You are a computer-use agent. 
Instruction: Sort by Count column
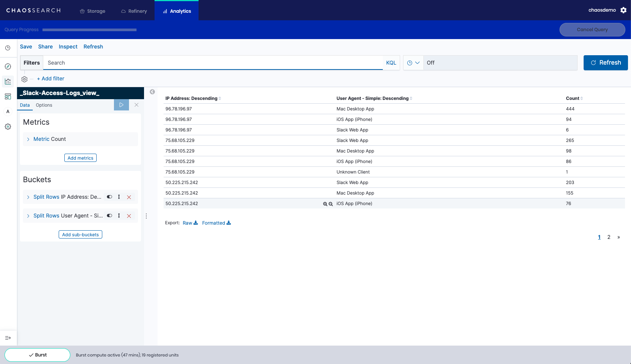tap(575, 98)
